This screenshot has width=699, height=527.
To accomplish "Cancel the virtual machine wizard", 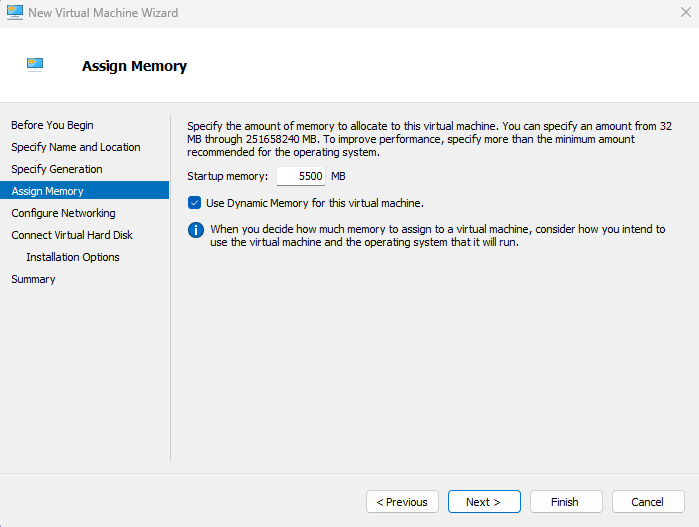I will [647, 502].
